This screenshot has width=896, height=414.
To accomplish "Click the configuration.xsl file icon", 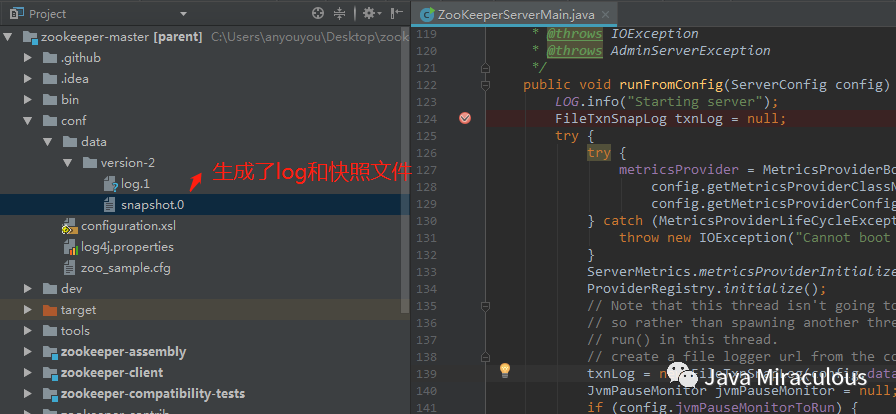I will pos(70,226).
